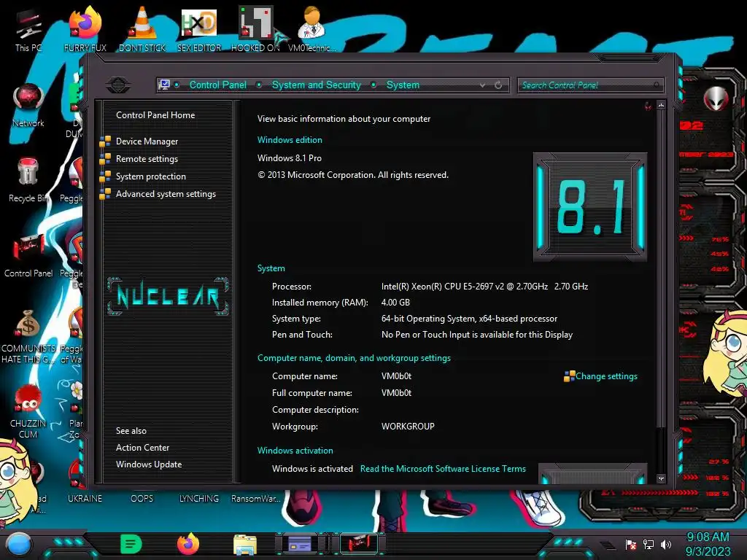Click the Alienware head icon on desktop
The image size is (747, 560).
(716, 98)
